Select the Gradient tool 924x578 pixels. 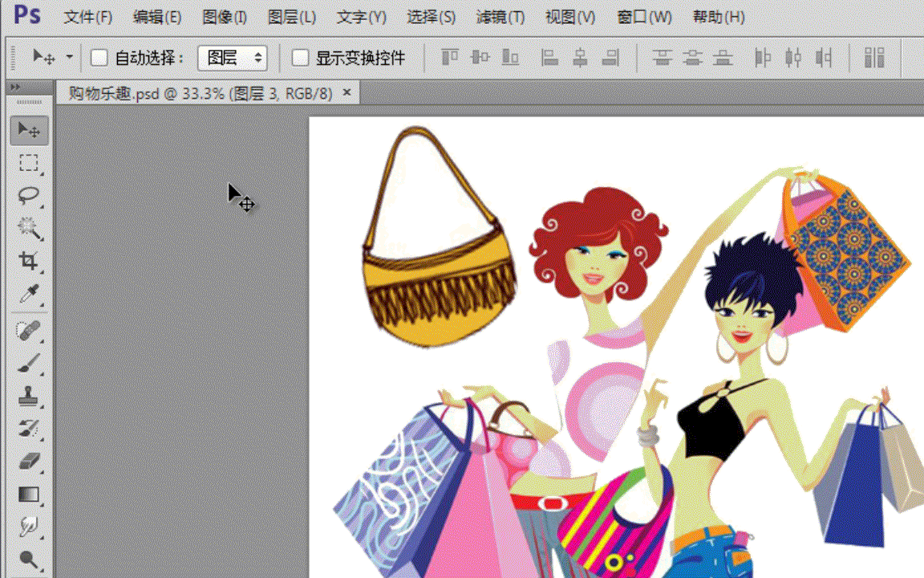(x=29, y=495)
